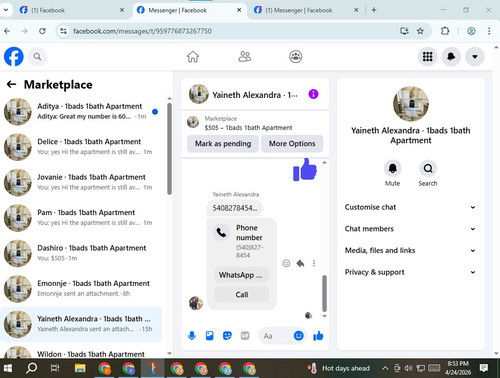Open the Chrome extensions puzzle icon

tap(445, 31)
